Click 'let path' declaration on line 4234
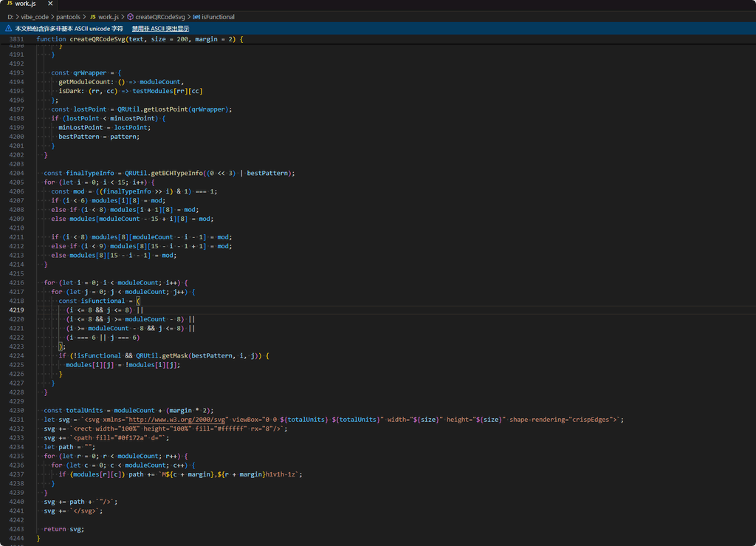The height and width of the screenshot is (546, 756). click(x=59, y=447)
